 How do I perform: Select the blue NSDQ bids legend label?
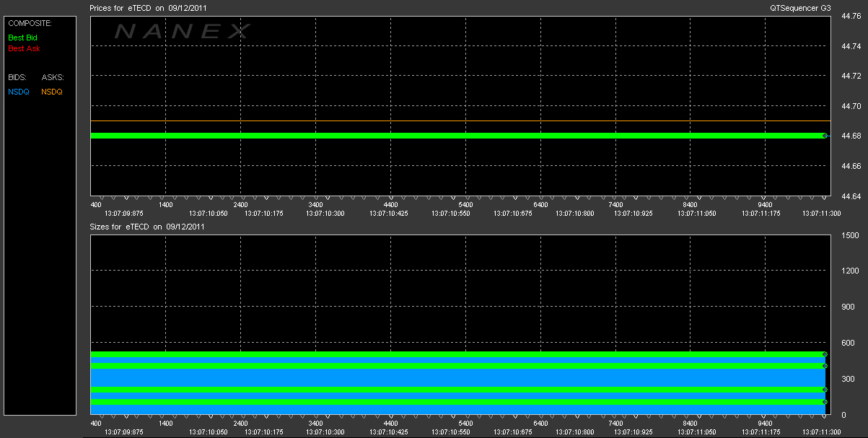point(19,92)
